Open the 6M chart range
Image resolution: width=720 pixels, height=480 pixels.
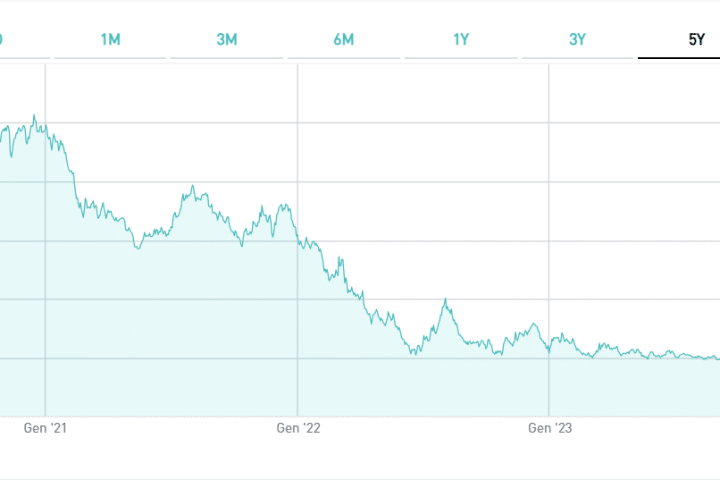point(344,39)
